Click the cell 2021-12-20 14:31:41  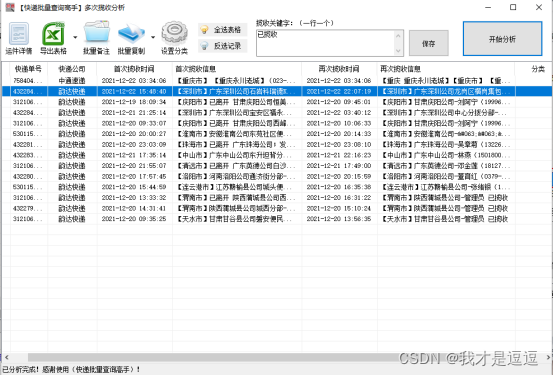(x=134, y=208)
